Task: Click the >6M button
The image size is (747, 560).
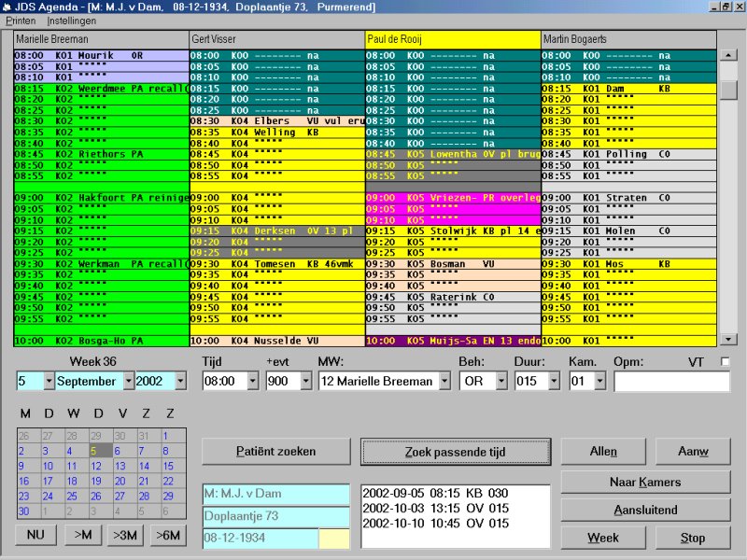Action: [x=168, y=535]
